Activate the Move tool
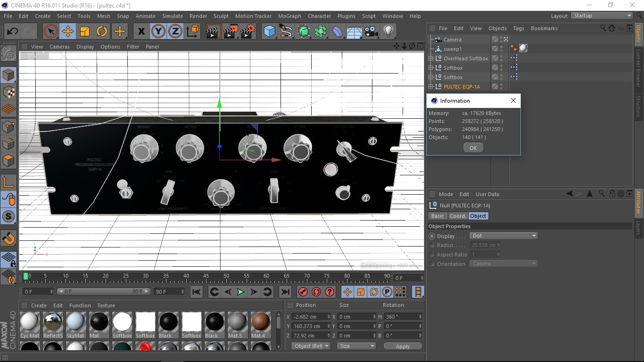Image resolution: width=644 pixels, height=362 pixels. tap(68, 32)
